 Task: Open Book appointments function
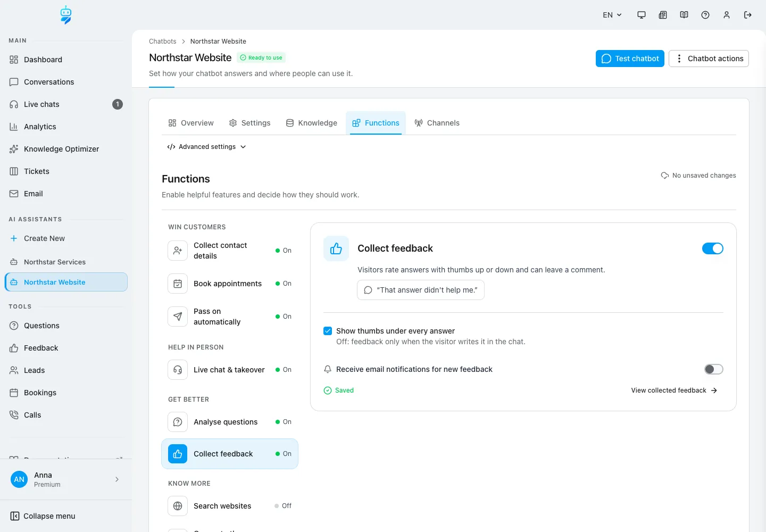[x=230, y=284]
